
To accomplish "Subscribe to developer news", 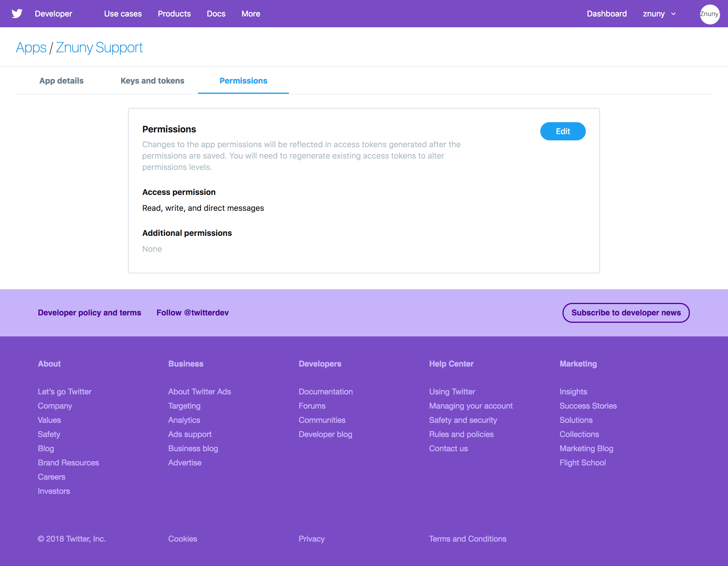I will [x=626, y=313].
